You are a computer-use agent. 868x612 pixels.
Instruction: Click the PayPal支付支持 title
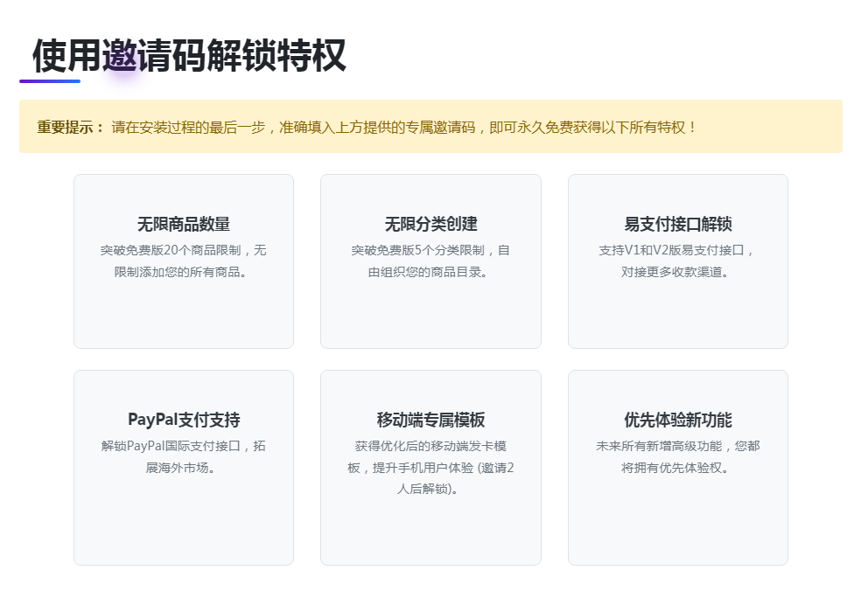coord(183,421)
